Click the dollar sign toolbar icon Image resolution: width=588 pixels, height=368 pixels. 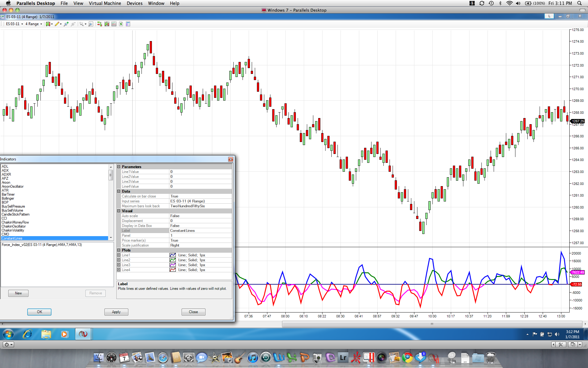click(x=121, y=24)
